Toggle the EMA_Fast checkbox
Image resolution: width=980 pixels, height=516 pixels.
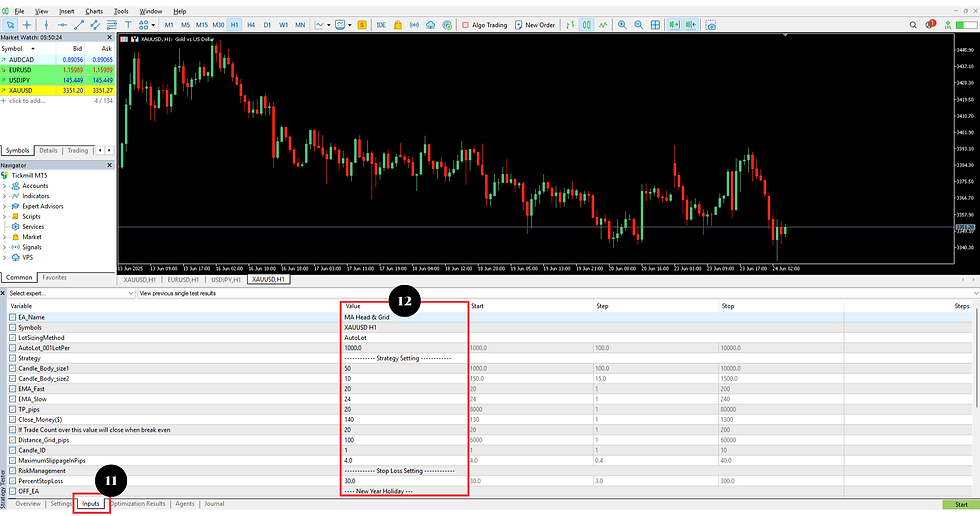12,389
